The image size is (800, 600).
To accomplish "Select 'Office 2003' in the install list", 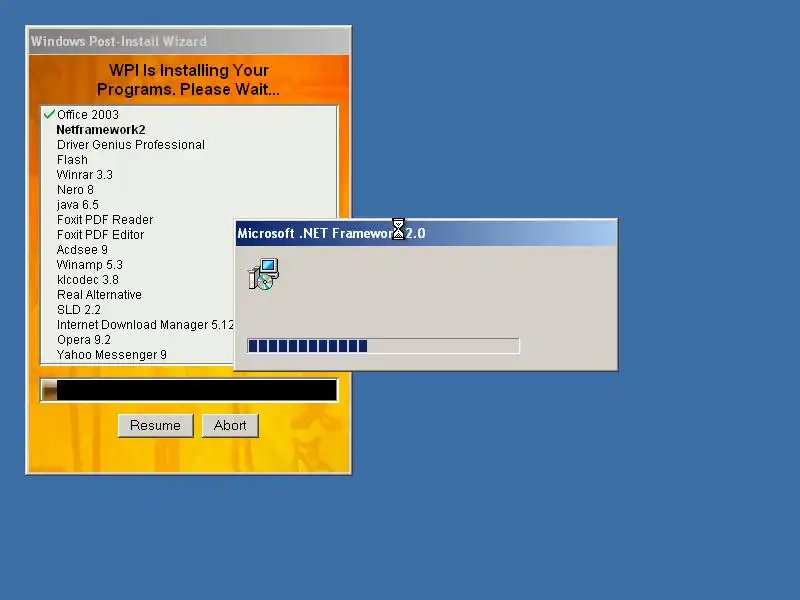I will 88,115.
